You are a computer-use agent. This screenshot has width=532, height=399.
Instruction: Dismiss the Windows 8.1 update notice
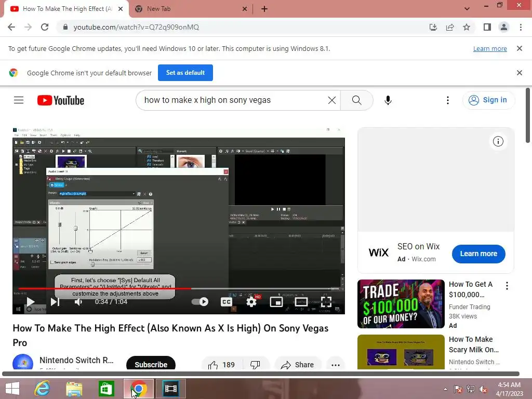(519, 48)
